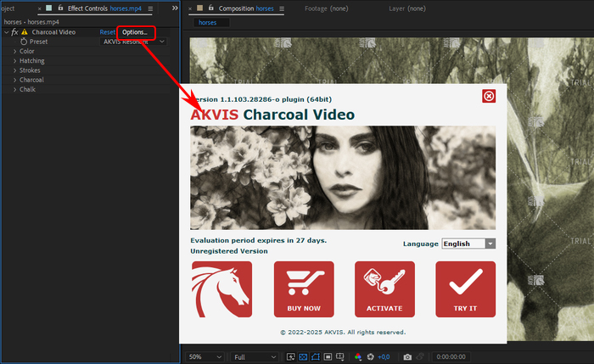The height and width of the screenshot is (364, 594).
Task: Expand the Charcoal parameter group
Action: 14,80
